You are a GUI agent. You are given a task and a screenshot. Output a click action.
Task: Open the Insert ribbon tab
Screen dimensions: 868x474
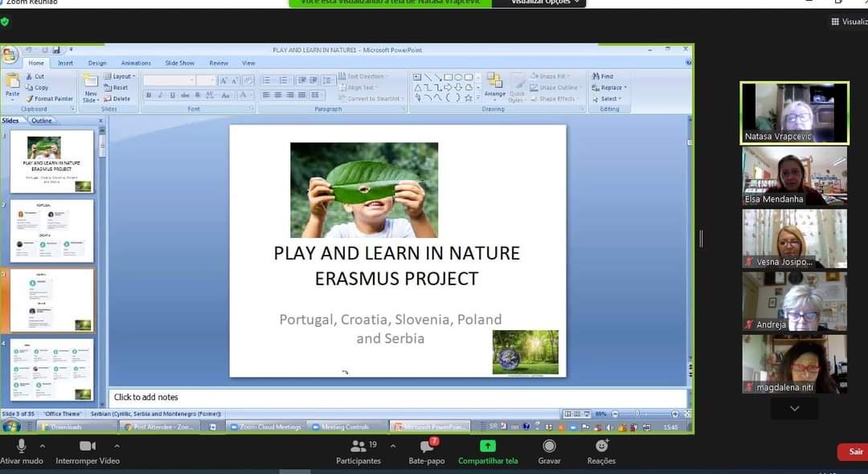tap(65, 63)
